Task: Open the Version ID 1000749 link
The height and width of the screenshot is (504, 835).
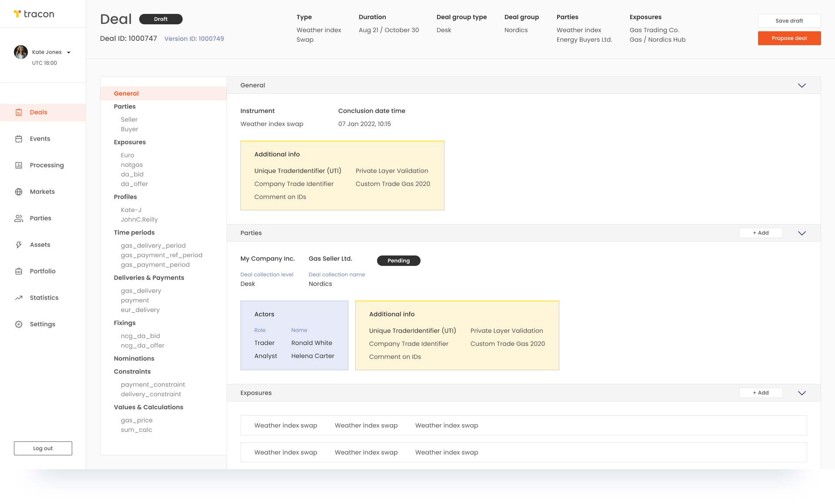Action: click(x=194, y=39)
